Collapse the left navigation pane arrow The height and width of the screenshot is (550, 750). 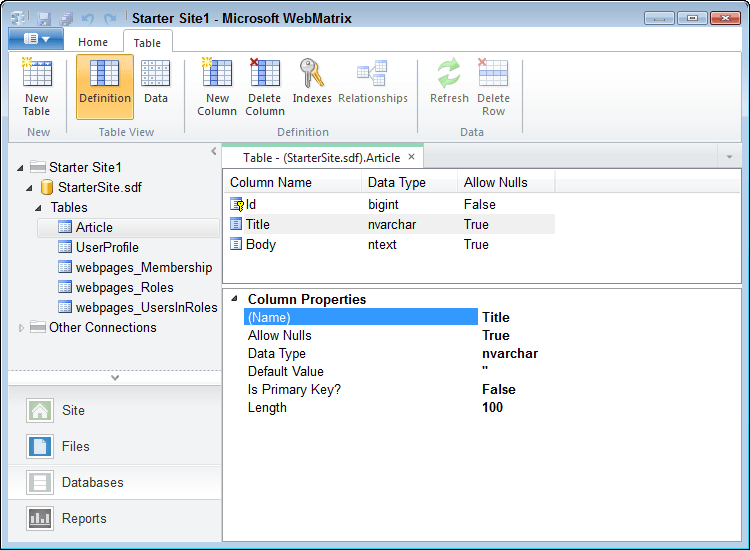point(214,151)
